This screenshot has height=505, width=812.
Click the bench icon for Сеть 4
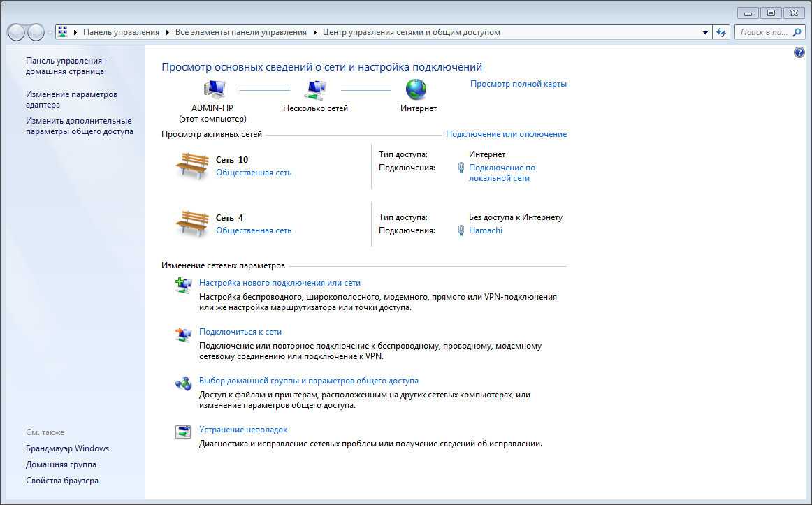click(x=192, y=224)
